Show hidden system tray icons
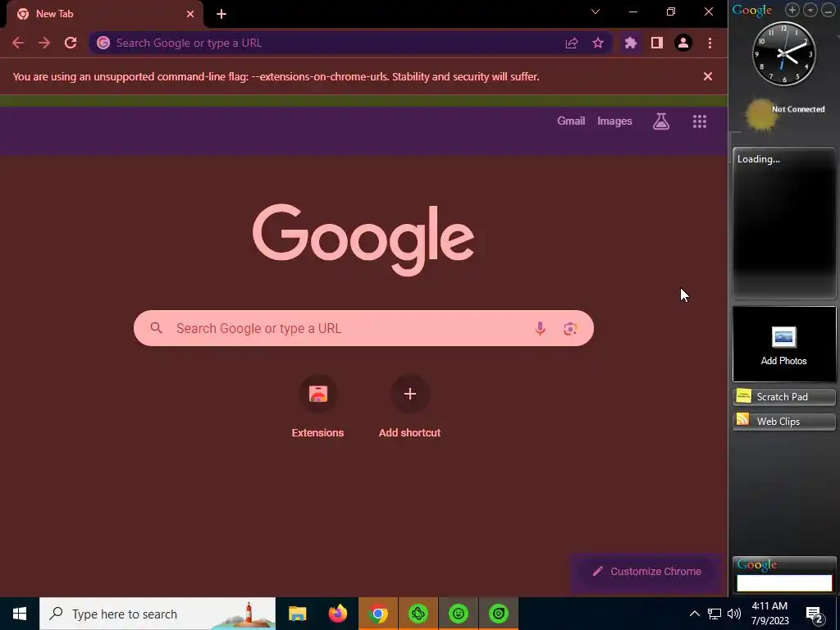840x630 pixels. 694,614
